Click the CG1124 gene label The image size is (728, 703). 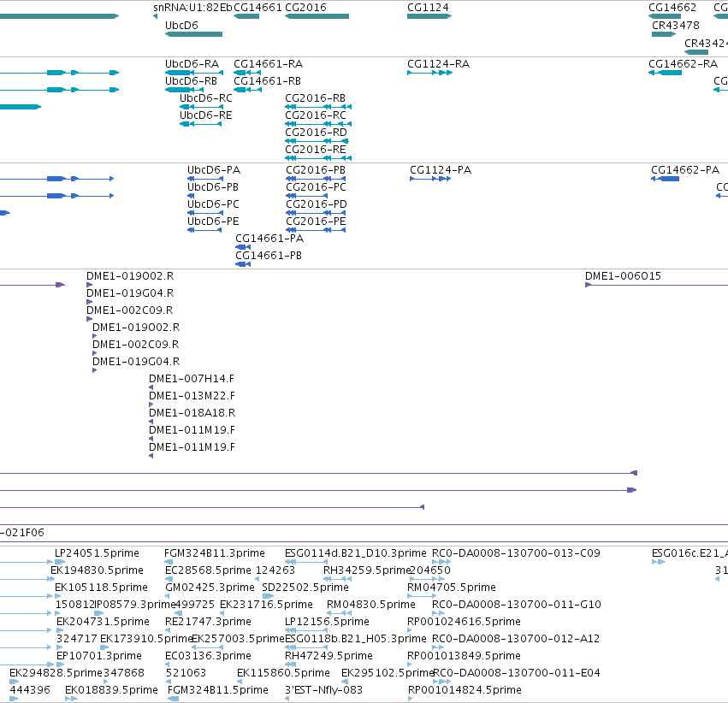click(x=428, y=8)
